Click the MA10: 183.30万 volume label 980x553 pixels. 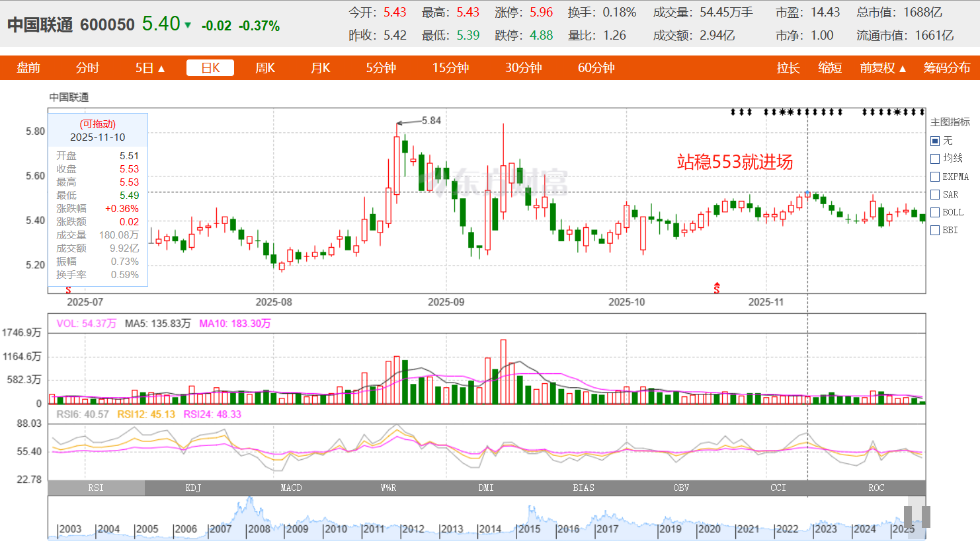point(235,324)
